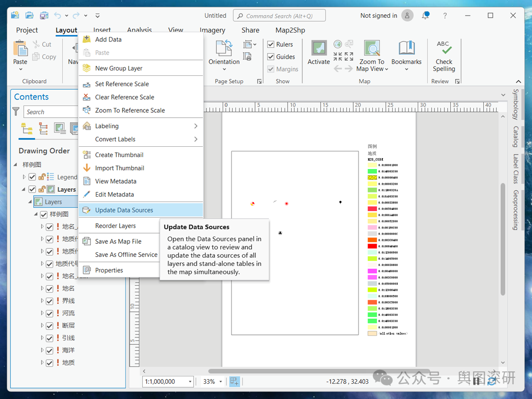Open the Bookmarks book icon
The image size is (532, 399).
406,48
